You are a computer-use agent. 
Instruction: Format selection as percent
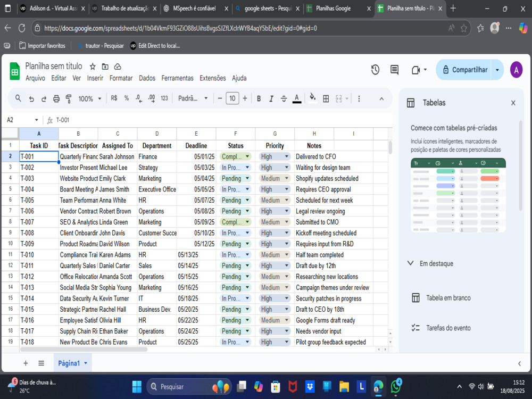click(x=126, y=98)
